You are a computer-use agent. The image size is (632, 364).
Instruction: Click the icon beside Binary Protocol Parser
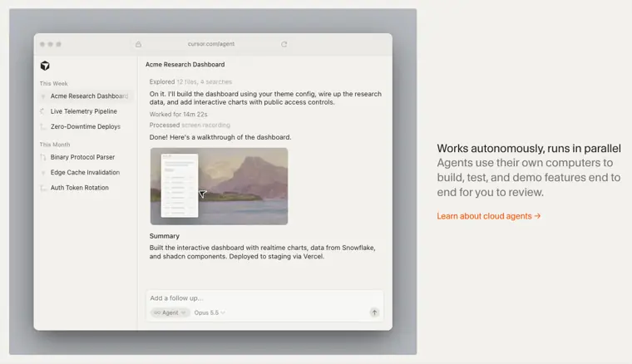click(42, 157)
